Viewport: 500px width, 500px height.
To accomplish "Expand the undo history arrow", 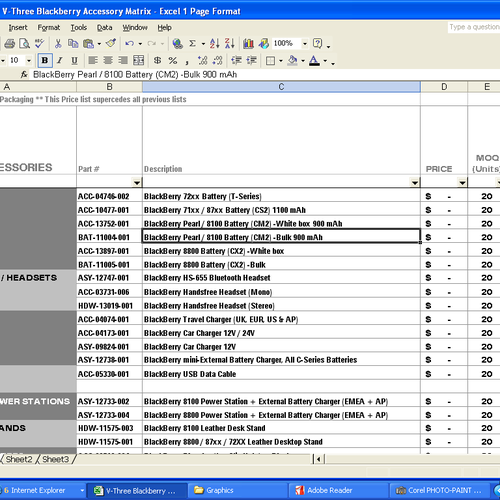I will [x=140, y=44].
